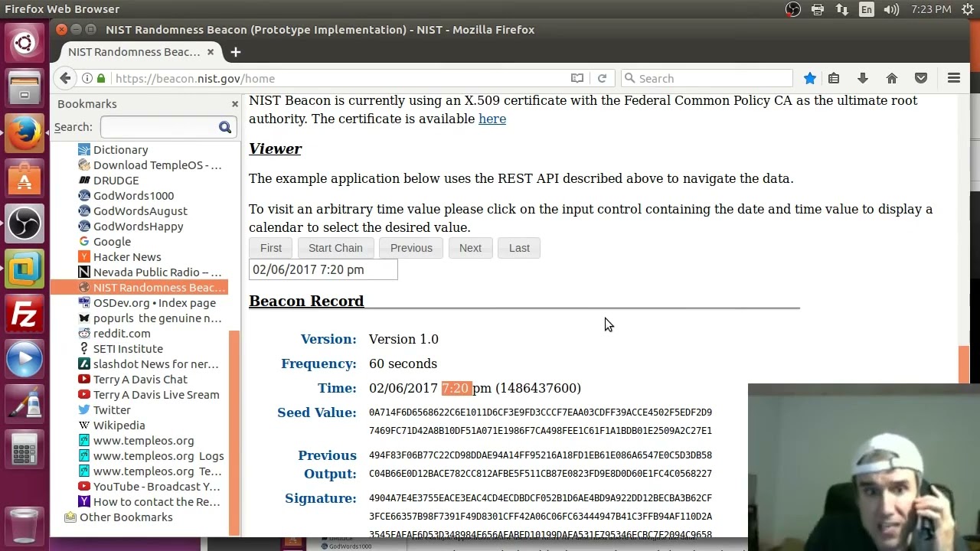
Task: Open a new tab
Action: point(236,52)
